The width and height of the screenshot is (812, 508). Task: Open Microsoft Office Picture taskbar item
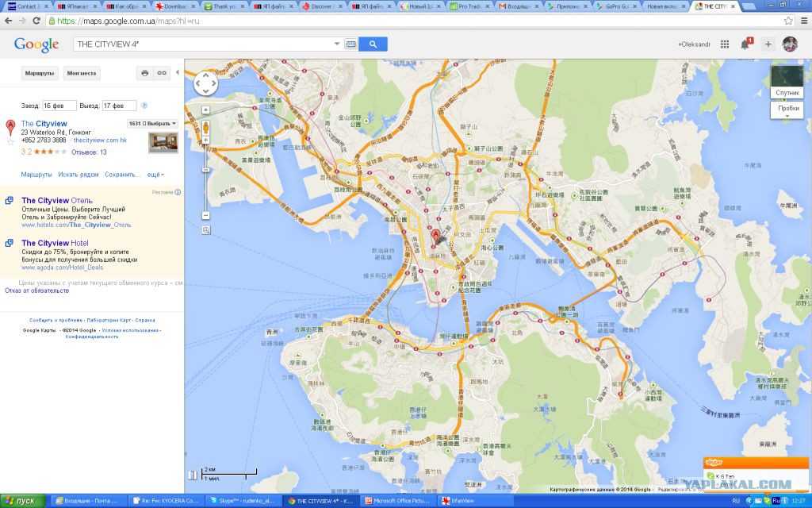click(x=398, y=502)
